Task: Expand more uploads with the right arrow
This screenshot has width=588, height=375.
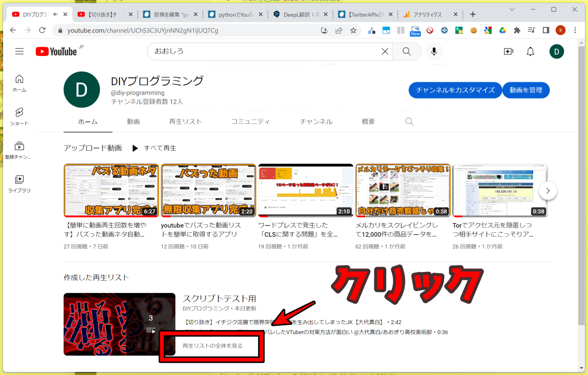Action: 548,191
